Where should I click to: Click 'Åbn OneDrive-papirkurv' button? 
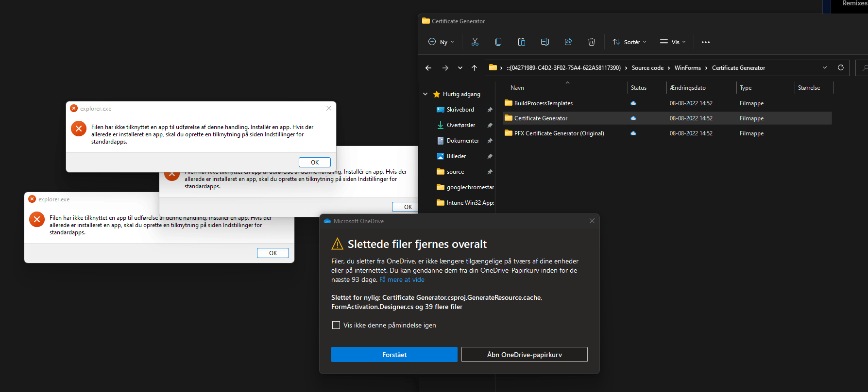point(525,355)
